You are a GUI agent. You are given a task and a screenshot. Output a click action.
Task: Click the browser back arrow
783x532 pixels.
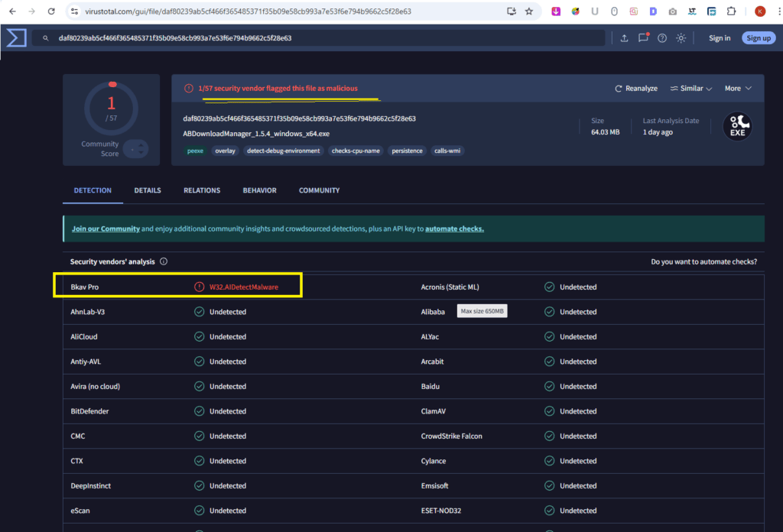click(12, 11)
